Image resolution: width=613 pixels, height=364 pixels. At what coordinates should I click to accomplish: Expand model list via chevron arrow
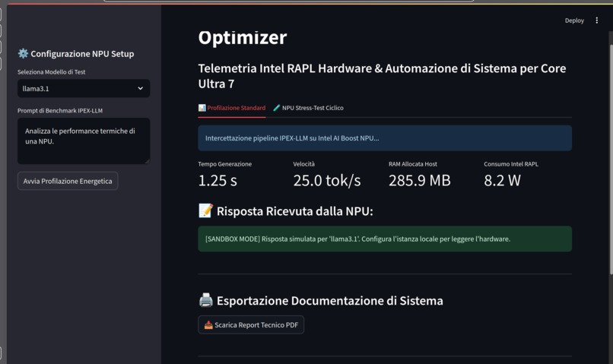pyautogui.click(x=141, y=89)
